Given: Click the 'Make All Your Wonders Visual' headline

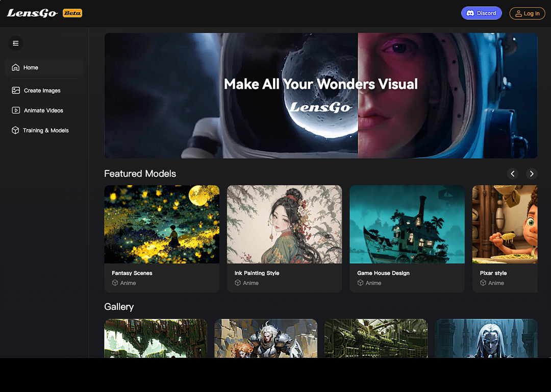Looking at the screenshot, I should tap(321, 84).
